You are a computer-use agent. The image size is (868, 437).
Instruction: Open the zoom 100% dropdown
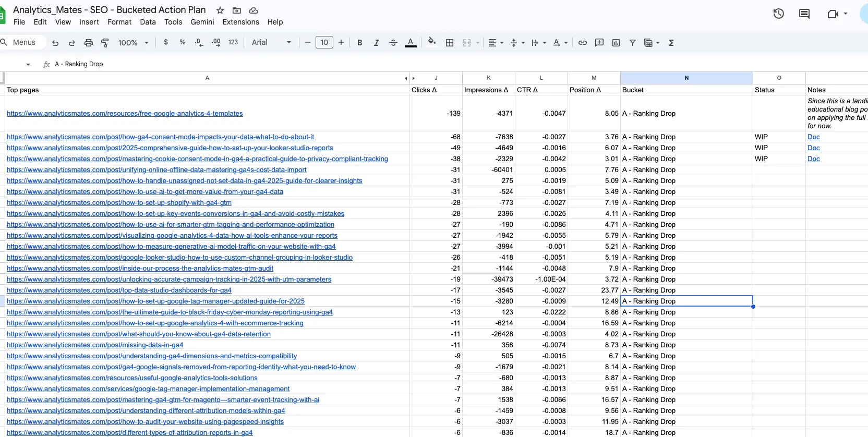(x=134, y=43)
